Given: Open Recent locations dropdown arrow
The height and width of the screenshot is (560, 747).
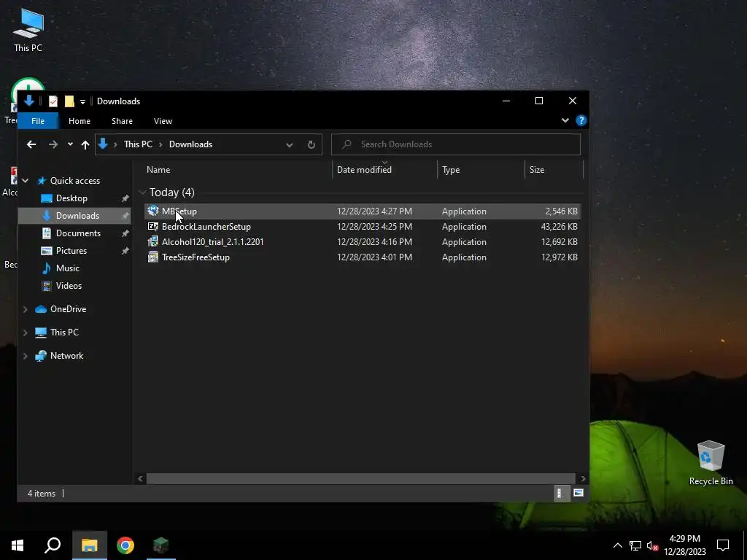Looking at the screenshot, I should [70, 144].
